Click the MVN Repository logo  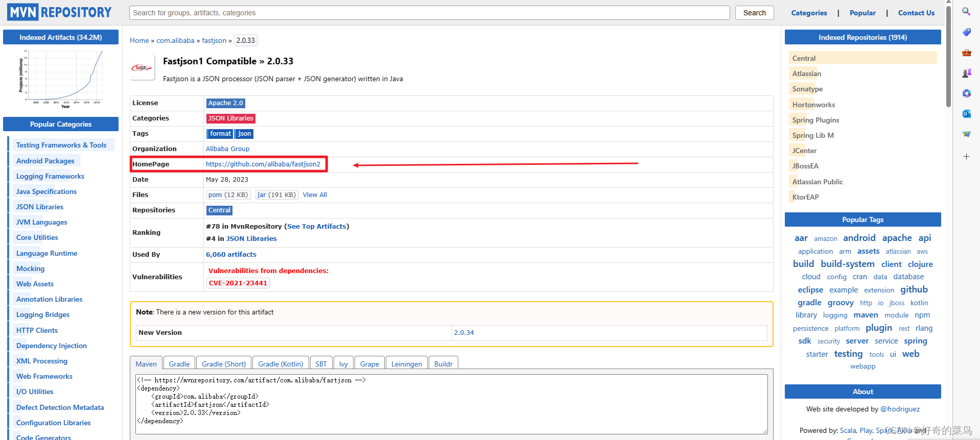click(x=59, y=12)
